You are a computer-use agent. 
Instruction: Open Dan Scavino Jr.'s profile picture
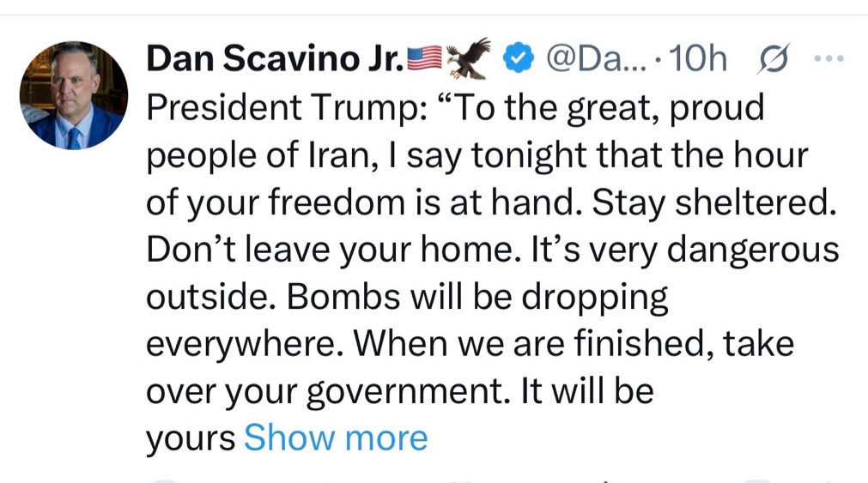pos(73,95)
